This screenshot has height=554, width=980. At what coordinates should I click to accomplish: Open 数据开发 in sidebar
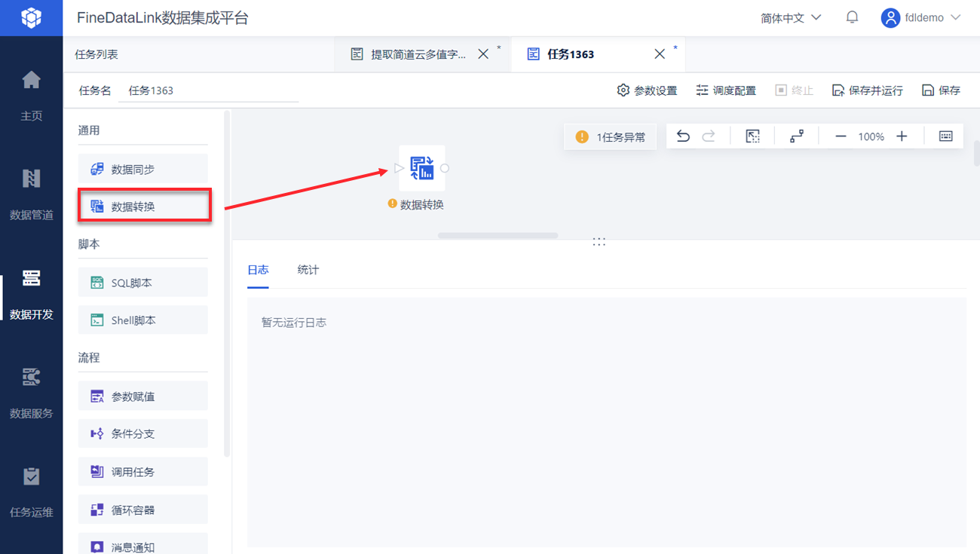point(31,293)
